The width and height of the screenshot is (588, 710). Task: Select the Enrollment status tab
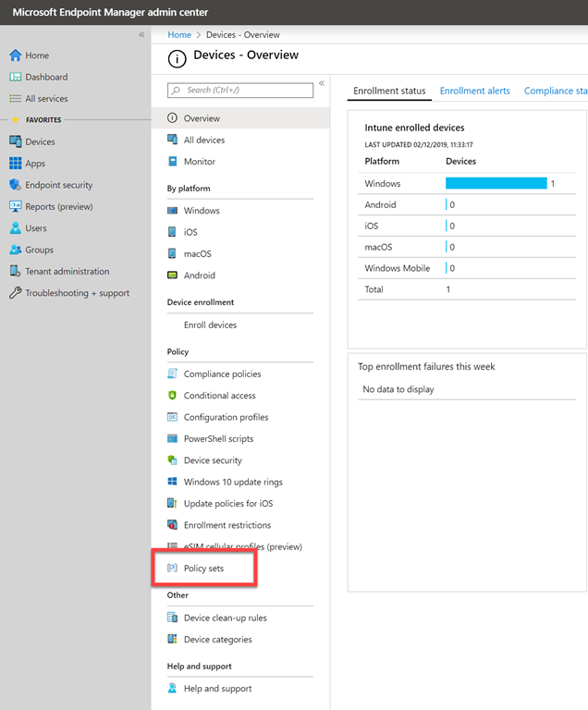click(389, 91)
